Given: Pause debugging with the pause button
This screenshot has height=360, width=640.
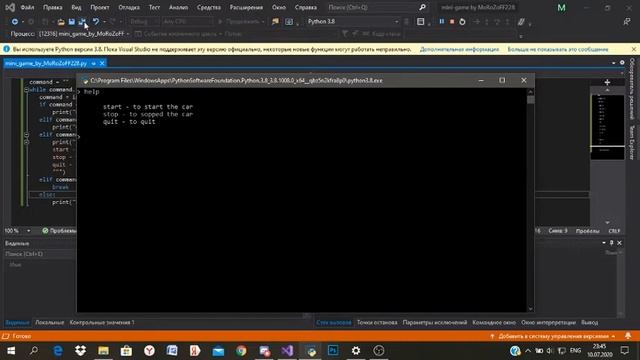Looking at the screenshot, I should point(441,22).
